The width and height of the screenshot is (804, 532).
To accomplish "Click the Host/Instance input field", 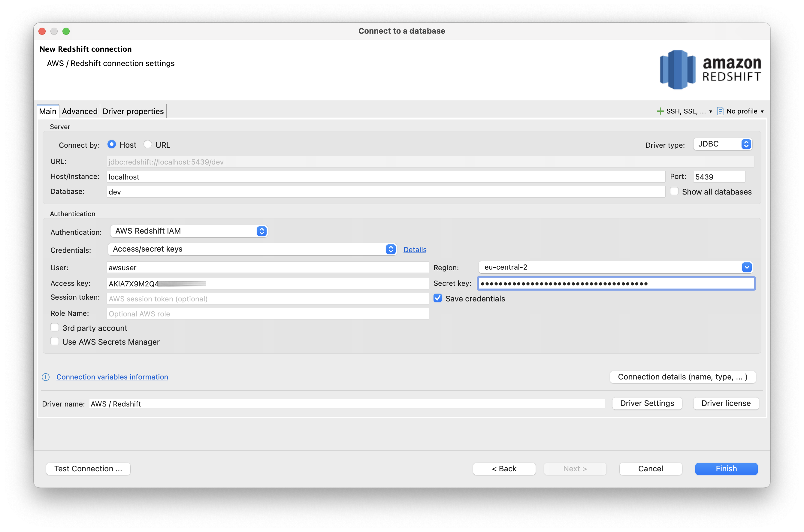I will click(385, 177).
